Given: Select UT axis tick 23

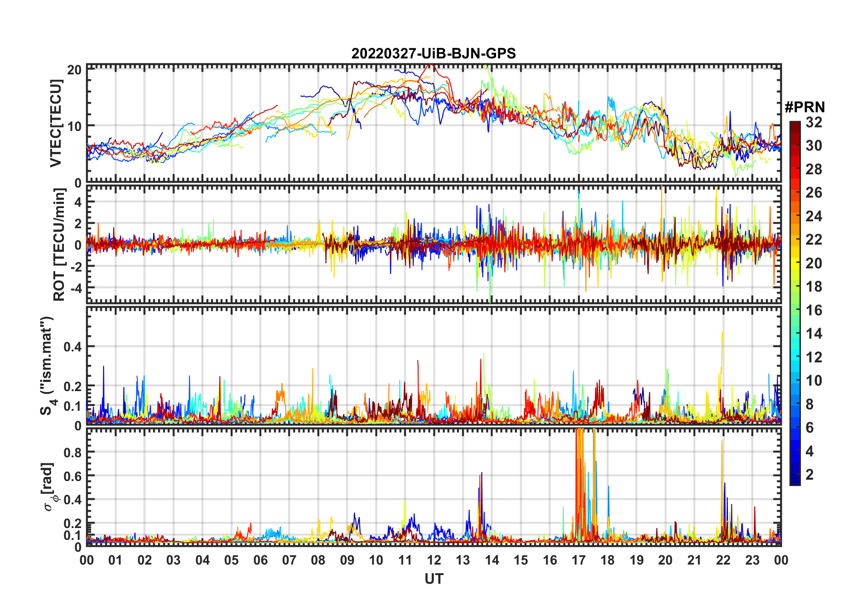Looking at the screenshot, I should click(x=752, y=560).
